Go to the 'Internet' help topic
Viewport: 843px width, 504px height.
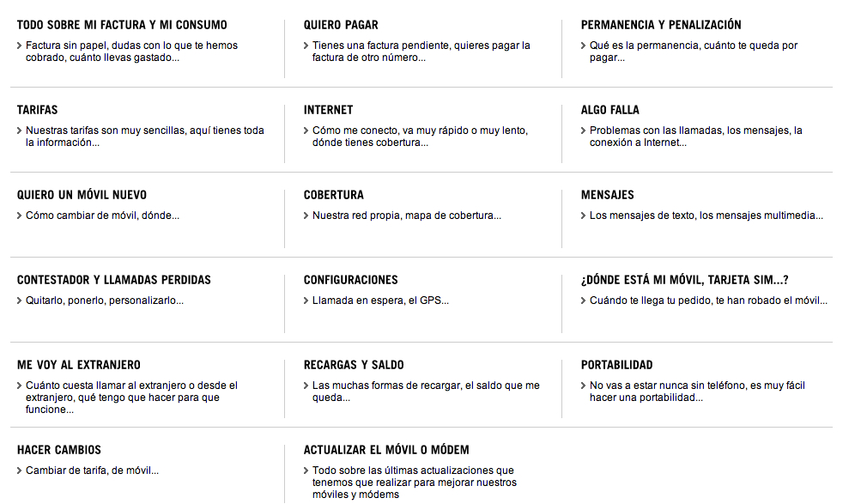click(328, 110)
